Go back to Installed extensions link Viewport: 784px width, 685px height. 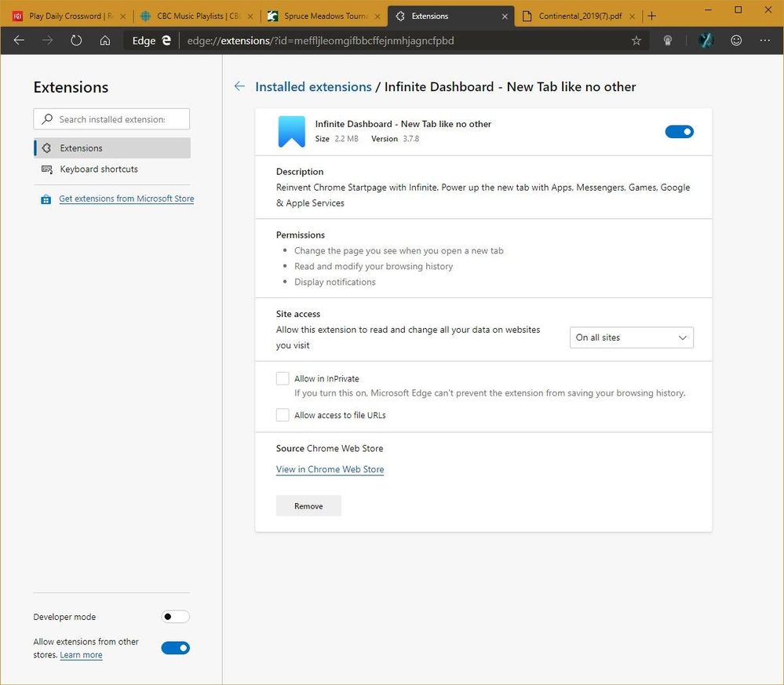[313, 86]
